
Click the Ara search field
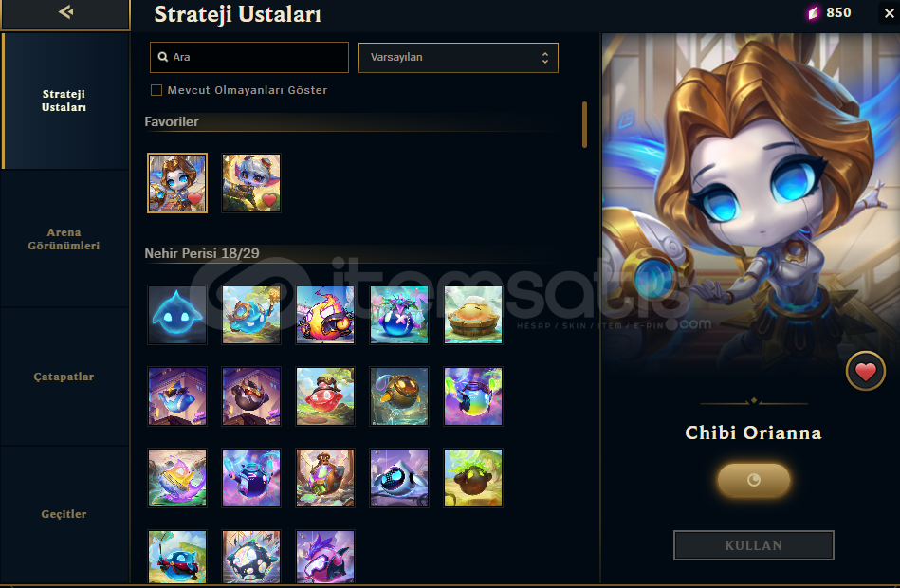point(249,58)
